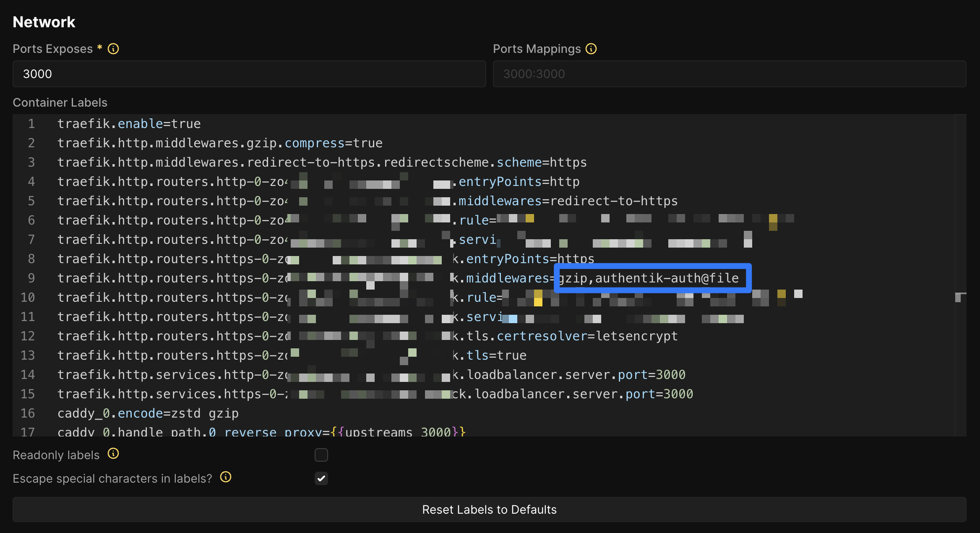Screen dimensions: 980x533
Task: Click loadbalancer.server.port=3000 on line 14
Action: 576,375
